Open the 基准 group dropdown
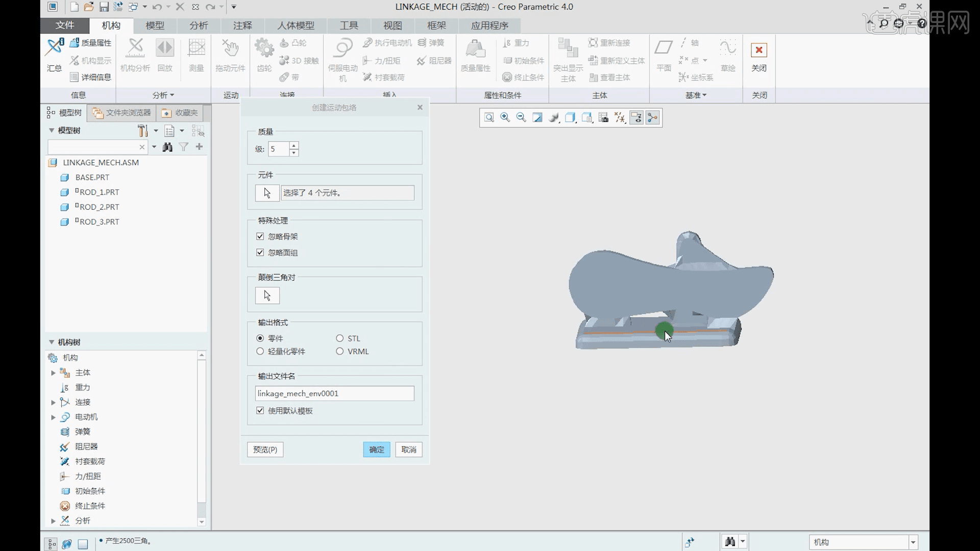This screenshot has height=551, width=980. coord(696,95)
